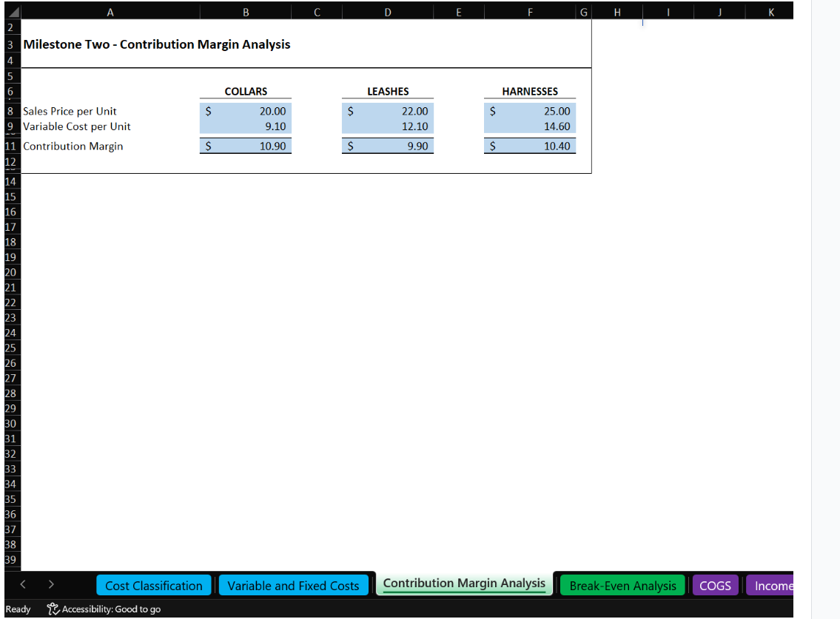Select row 11 header
840x619 pixels.
click(10, 146)
